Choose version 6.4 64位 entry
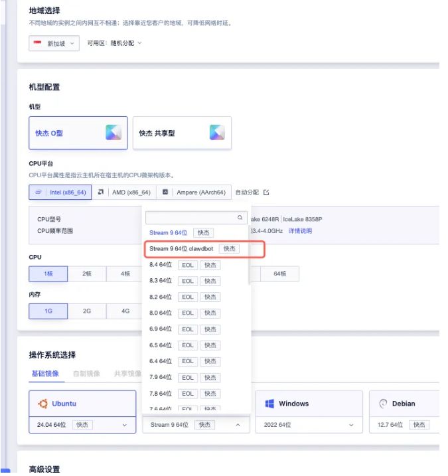The width and height of the screenshot is (448, 476). coord(196,361)
